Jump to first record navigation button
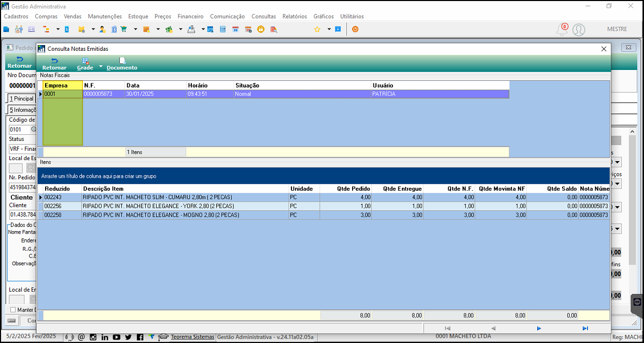This screenshot has height=343, width=644. click(447, 328)
